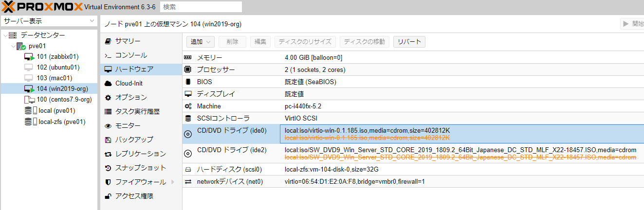Click the Replication (レプリケーション) arrows icon
The image size is (644, 210).
point(109,154)
